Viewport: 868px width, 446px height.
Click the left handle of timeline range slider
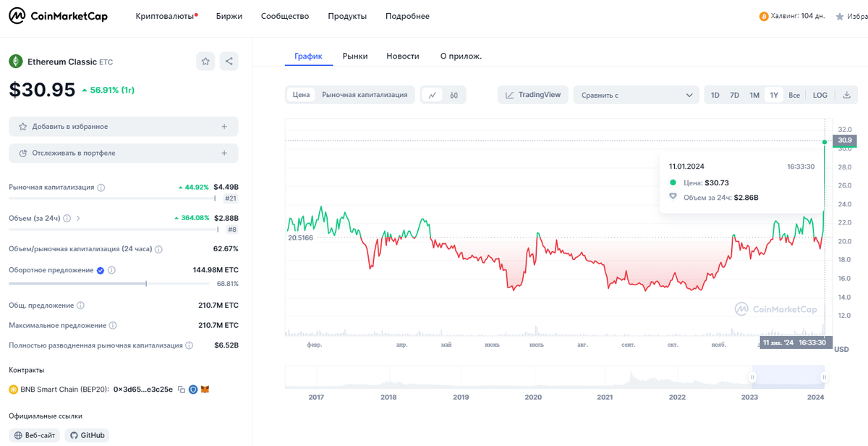[x=753, y=377]
